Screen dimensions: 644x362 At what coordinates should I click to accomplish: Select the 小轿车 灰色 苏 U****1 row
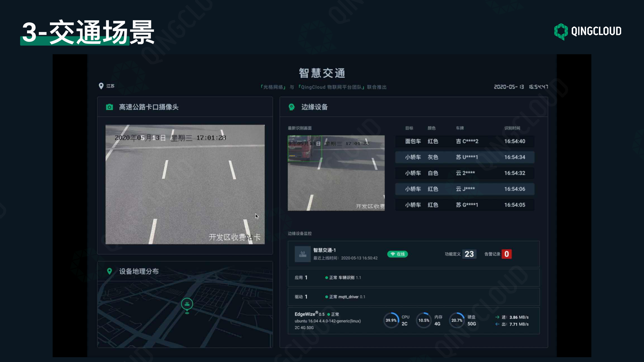pos(465,157)
